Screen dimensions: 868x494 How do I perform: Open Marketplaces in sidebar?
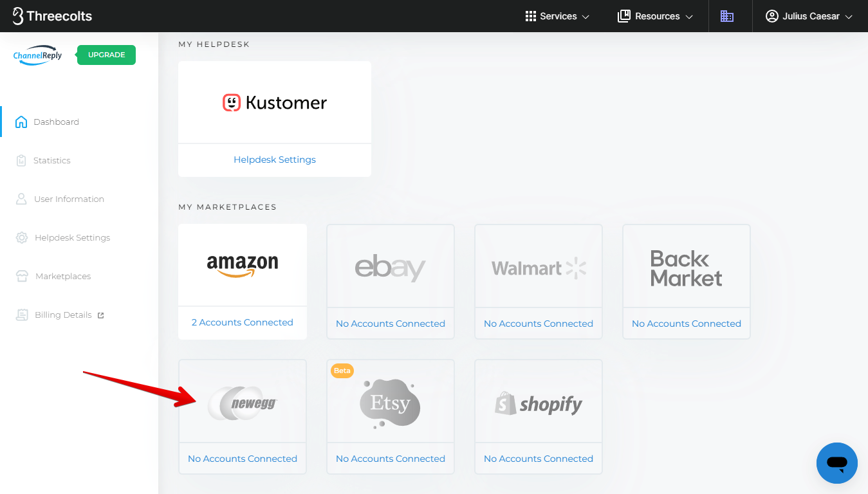coord(63,276)
